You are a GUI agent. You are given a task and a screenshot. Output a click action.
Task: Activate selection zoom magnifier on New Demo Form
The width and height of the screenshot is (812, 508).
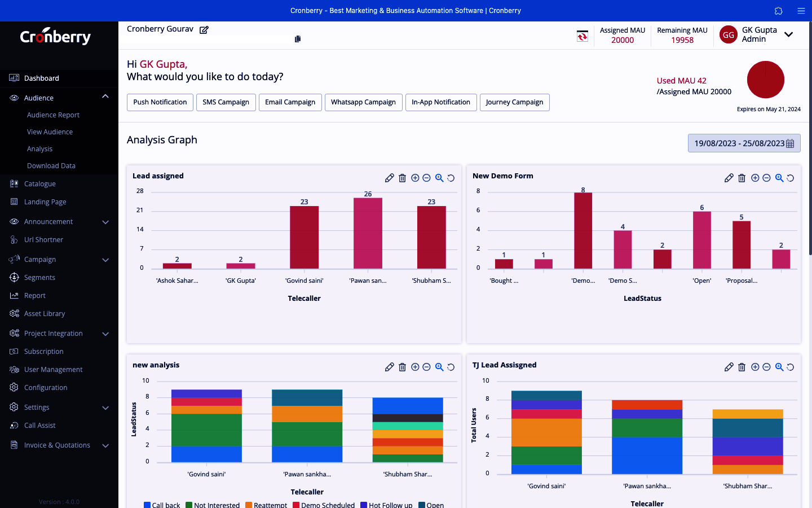779,178
